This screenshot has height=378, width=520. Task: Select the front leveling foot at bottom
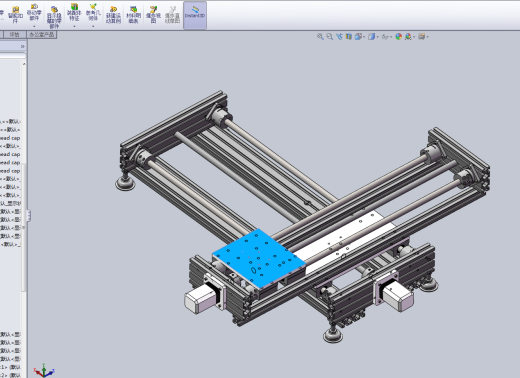(333, 335)
